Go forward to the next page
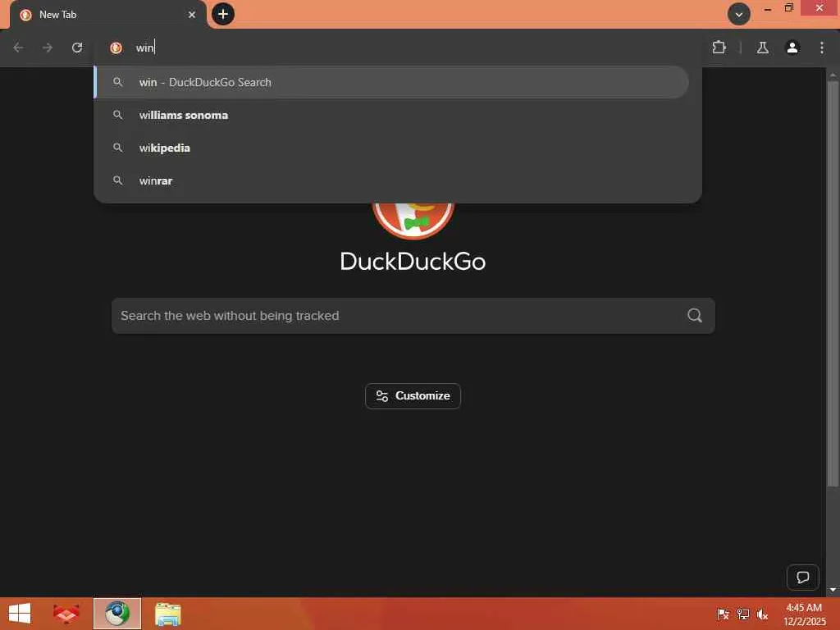The image size is (840, 630). point(48,48)
